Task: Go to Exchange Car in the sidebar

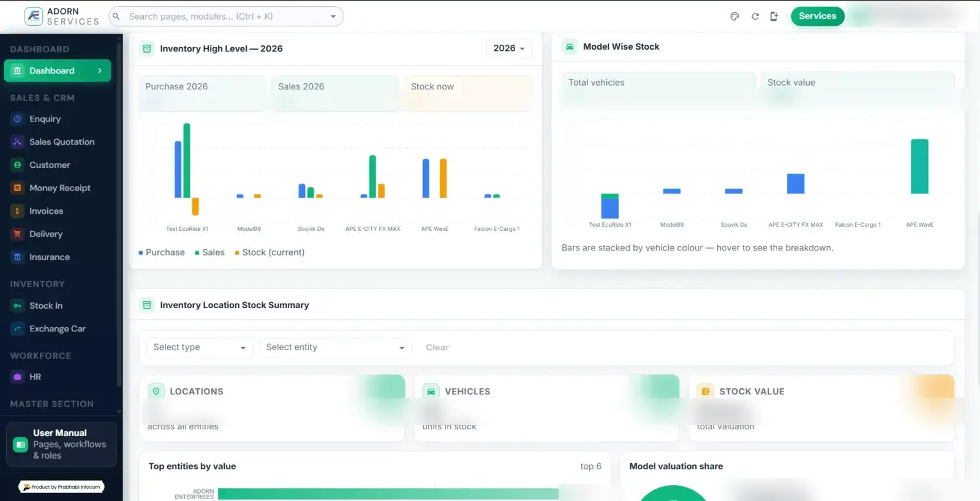Action: pyautogui.click(x=58, y=329)
